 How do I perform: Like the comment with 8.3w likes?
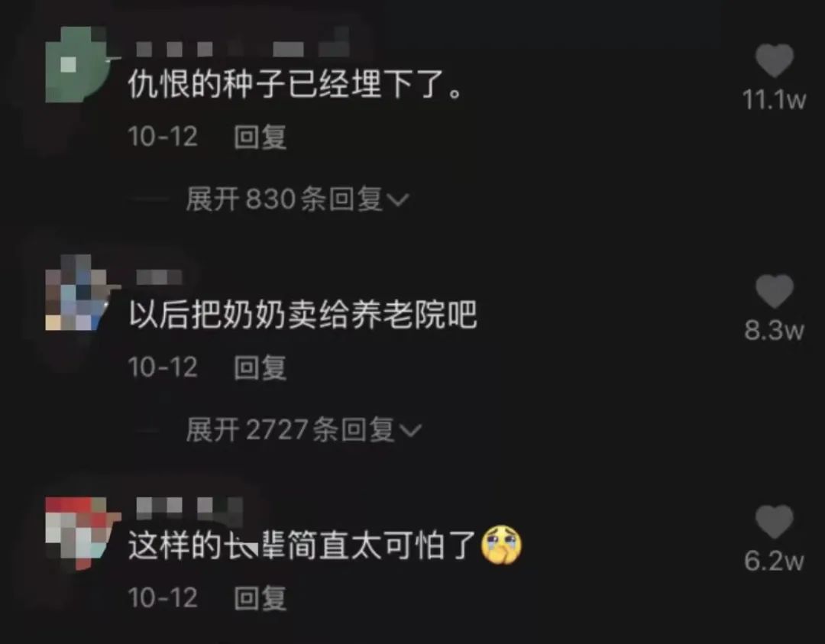(x=775, y=291)
